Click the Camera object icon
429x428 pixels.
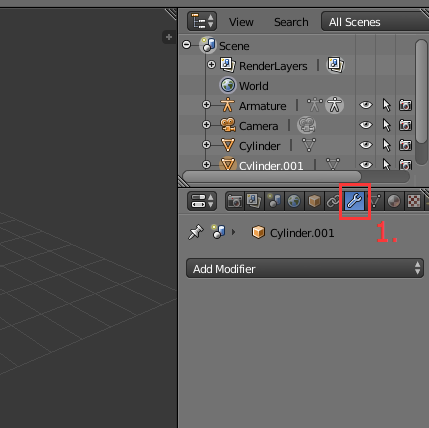click(228, 125)
